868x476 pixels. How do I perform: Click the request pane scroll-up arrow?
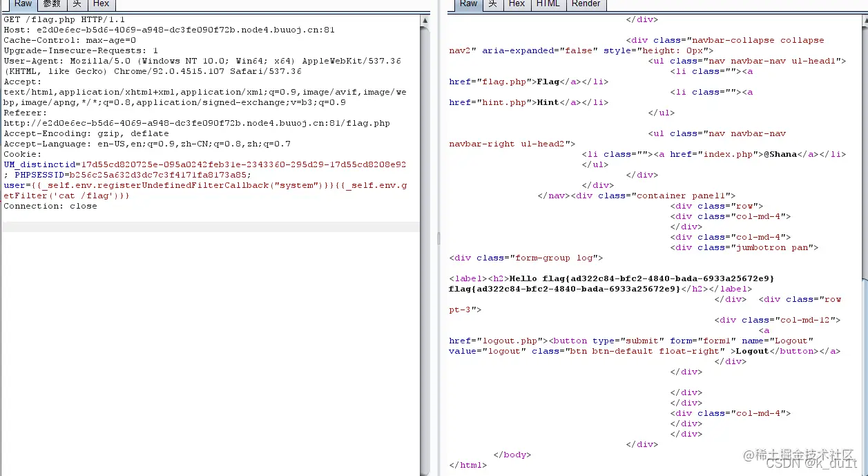(x=425, y=21)
